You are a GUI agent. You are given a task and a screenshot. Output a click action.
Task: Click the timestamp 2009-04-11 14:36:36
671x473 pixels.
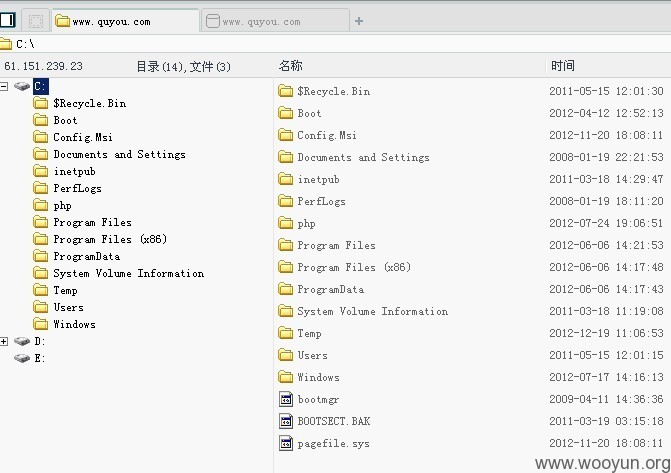click(x=606, y=399)
